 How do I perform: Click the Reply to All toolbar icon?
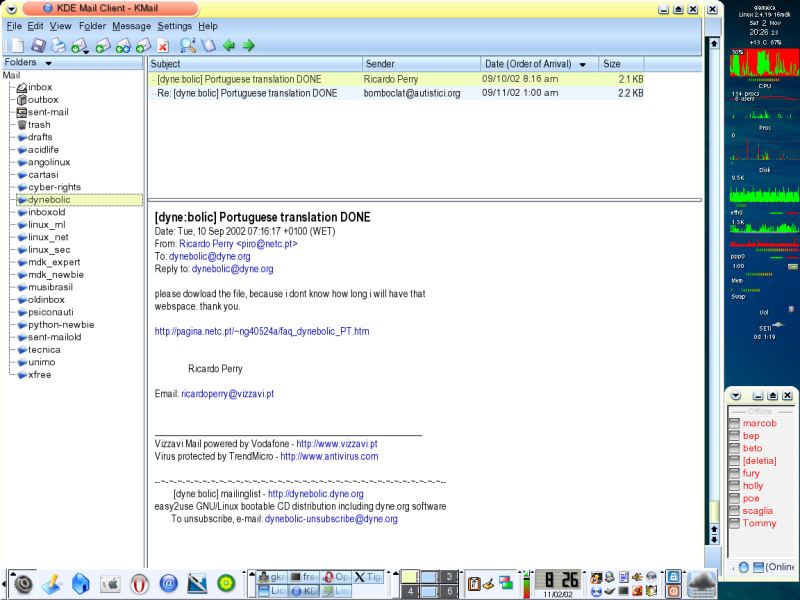[123, 45]
